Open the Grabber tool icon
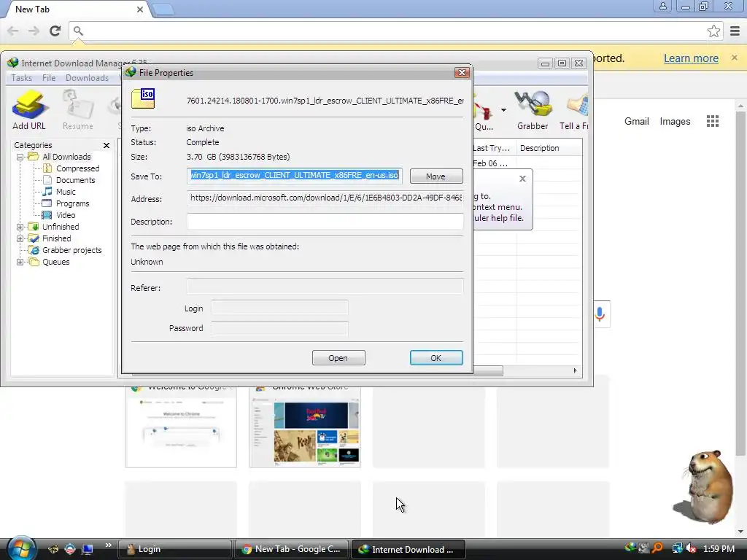This screenshot has width=747, height=560. click(x=533, y=110)
